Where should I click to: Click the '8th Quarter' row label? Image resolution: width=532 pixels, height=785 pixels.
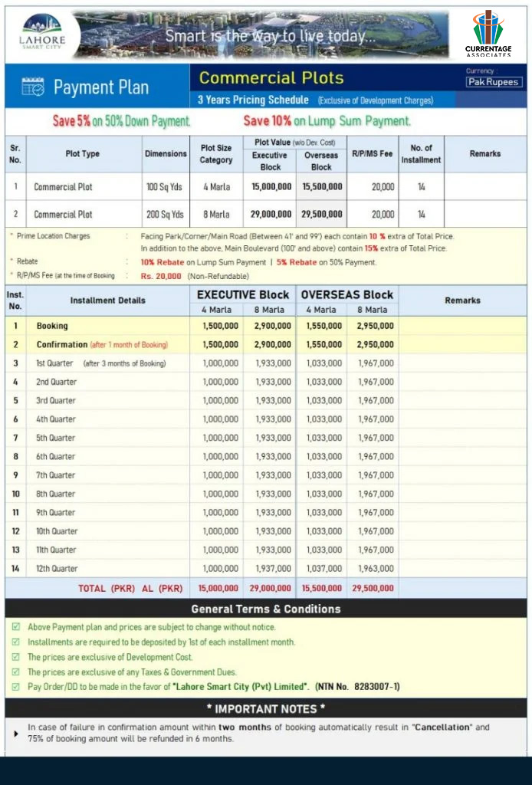point(55,494)
